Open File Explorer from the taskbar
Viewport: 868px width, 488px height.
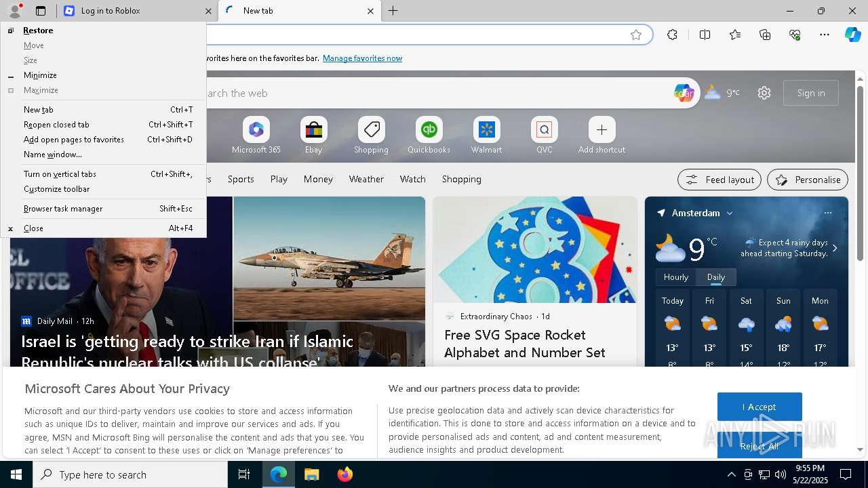tap(311, 474)
